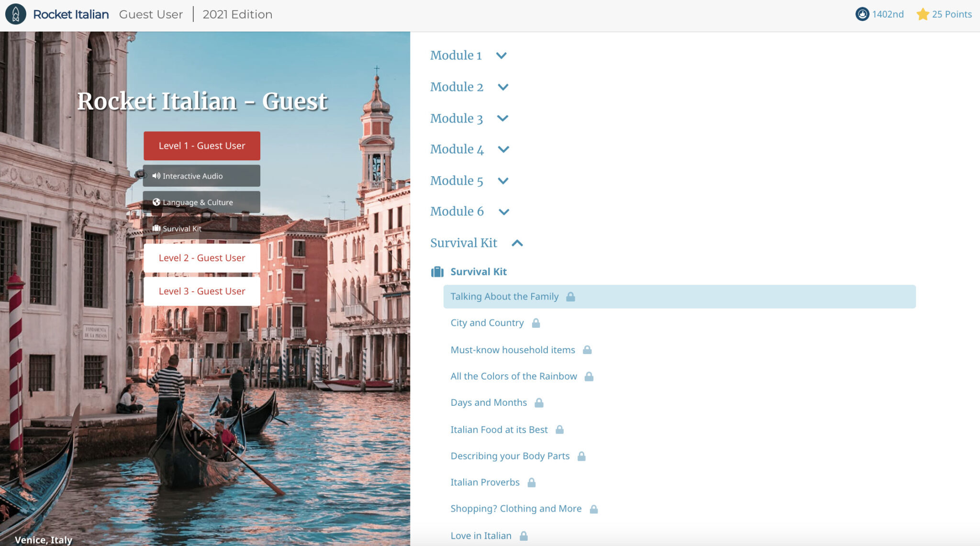Click the lock icon next to City and Country

point(536,323)
